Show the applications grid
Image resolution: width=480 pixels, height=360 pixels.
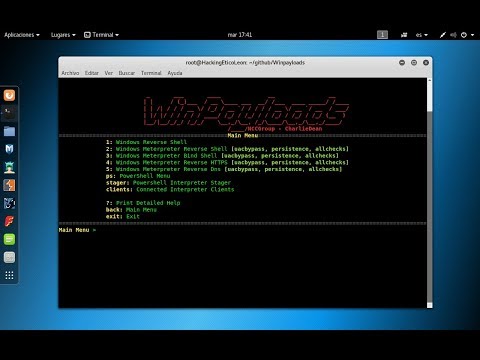point(9,275)
